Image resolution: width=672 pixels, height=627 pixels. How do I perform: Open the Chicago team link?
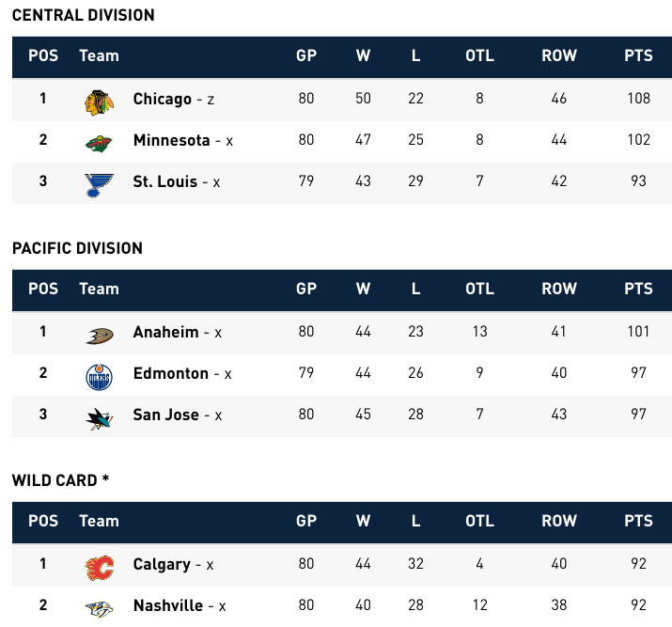coord(162,99)
